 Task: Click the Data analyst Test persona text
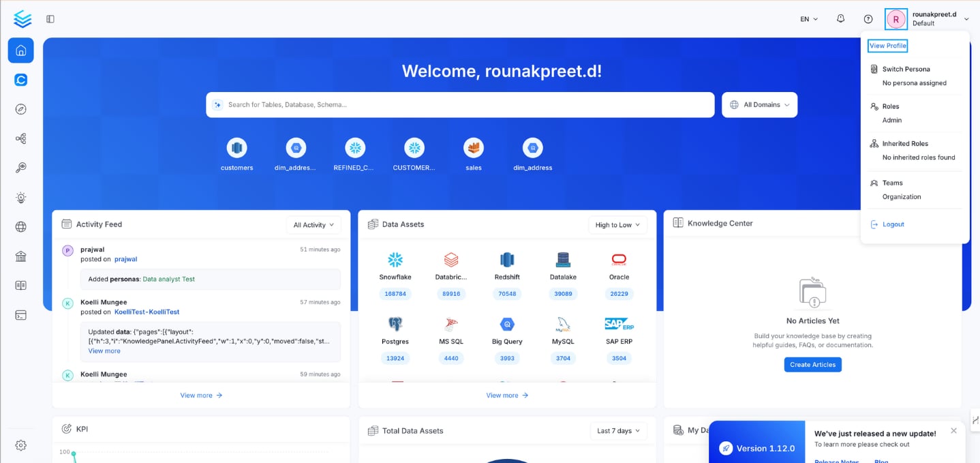point(169,279)
